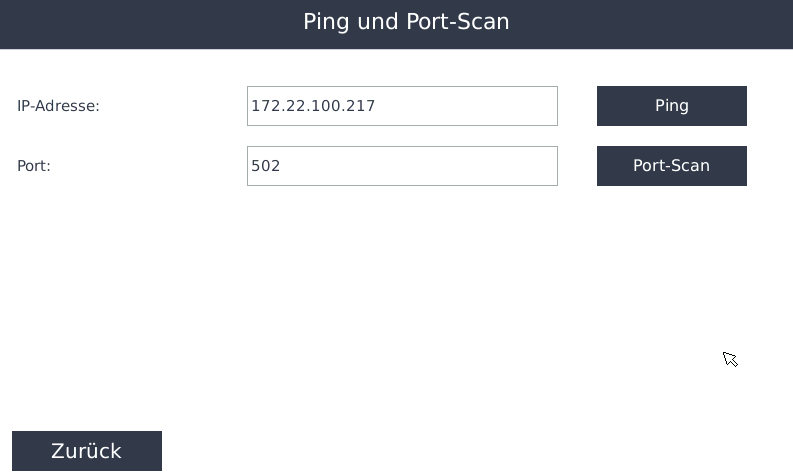This screenshot has height=473, width=793.
Task: Select the text box beside IP-Adresse
Action: 402,106
